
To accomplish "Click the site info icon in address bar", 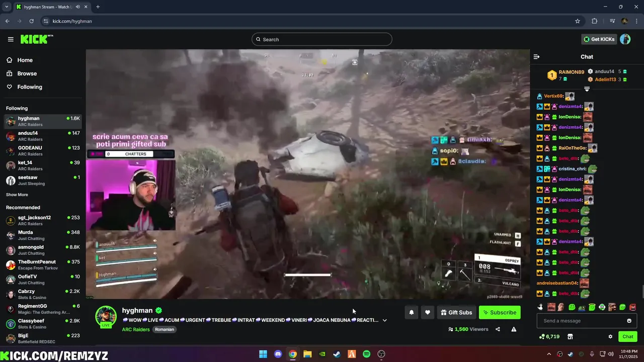I will coord(46,21).
